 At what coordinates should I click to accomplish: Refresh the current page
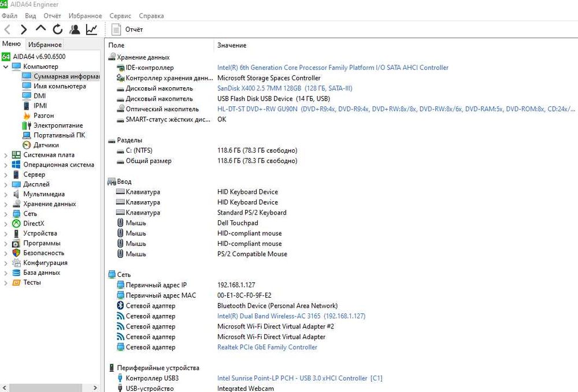(57, 29)
